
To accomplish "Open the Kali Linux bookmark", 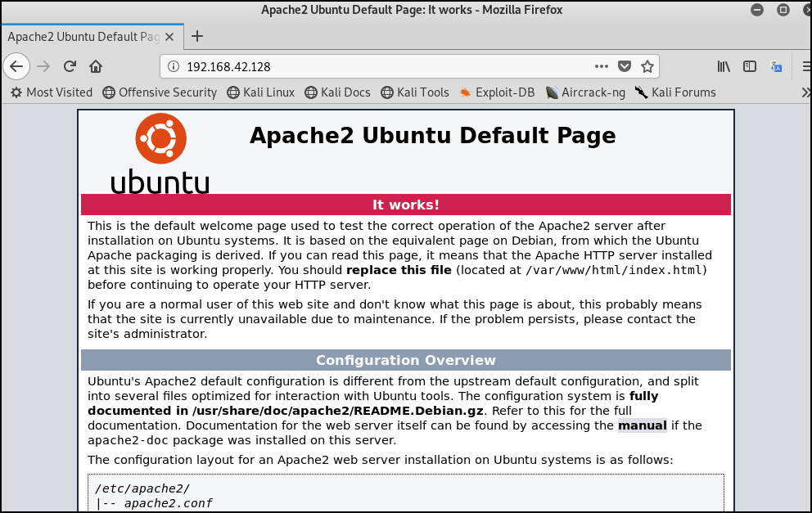I will pos(261,92).
